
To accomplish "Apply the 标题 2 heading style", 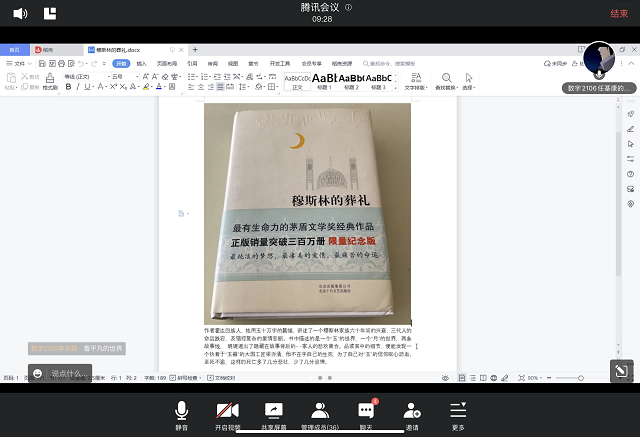I will [351, 82].
